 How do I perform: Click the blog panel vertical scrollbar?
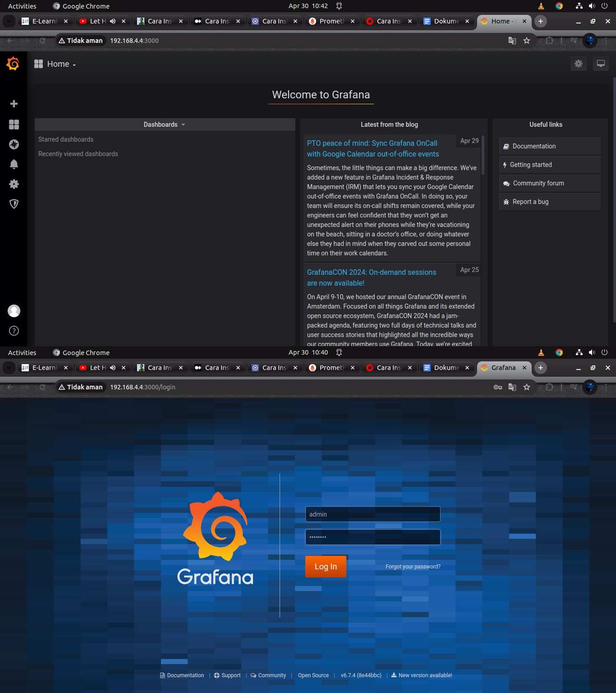pyautogui.click(x=483, y=155)
